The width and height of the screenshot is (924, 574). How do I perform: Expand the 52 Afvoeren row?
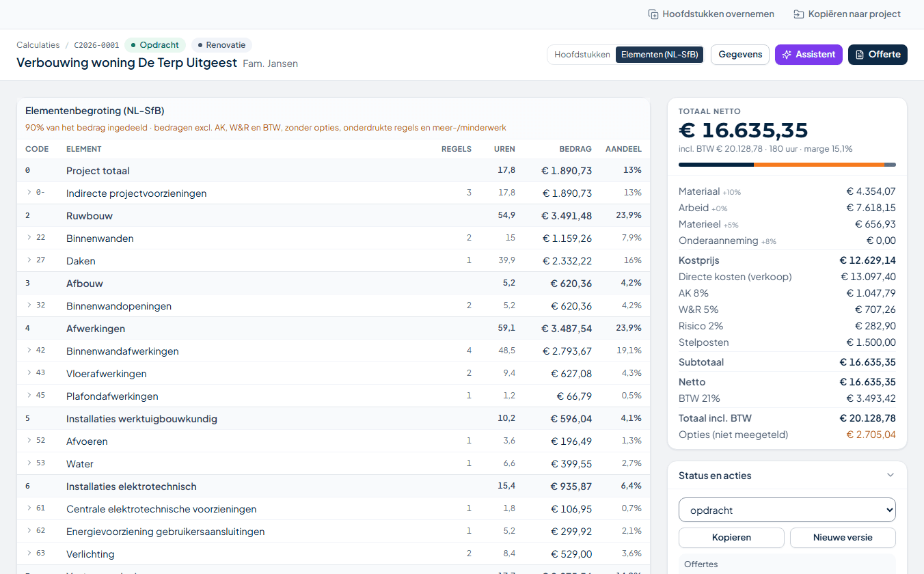point(29,441)
